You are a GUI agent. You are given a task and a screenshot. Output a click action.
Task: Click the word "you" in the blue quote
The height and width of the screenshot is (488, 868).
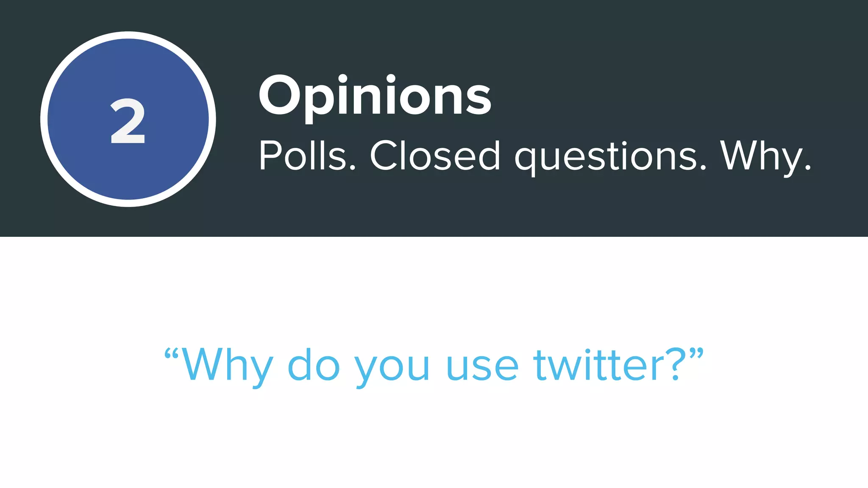[392, 367]
